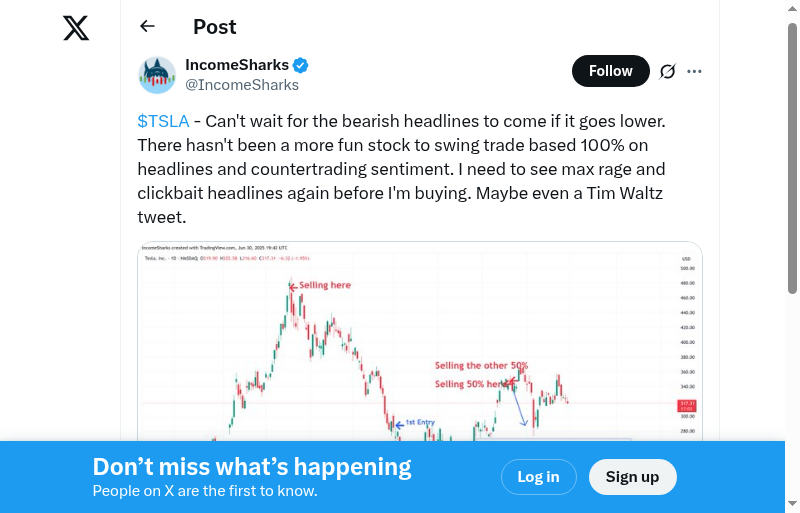
Task: Click the IncomeSharks display name
Action: tap(237, 65)
